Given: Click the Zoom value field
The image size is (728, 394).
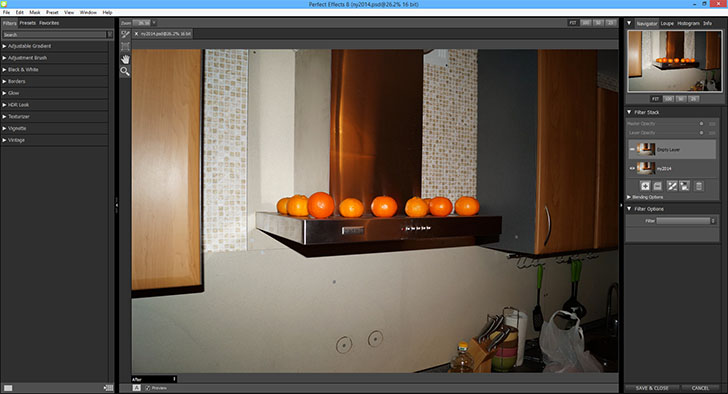Looking at the screenshot, I should 142,23.
